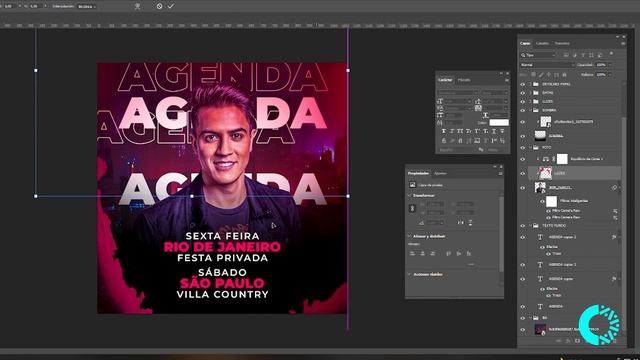Click lock transparent pixels icon in Capas
This screenshot has height=360, width=640.
[533, 75]
